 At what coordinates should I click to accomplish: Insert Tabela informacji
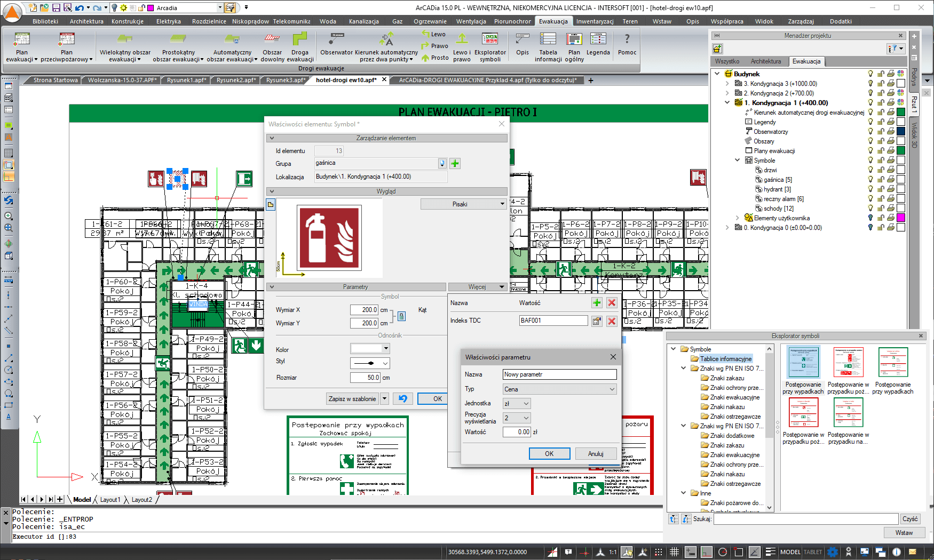[548, 47]
